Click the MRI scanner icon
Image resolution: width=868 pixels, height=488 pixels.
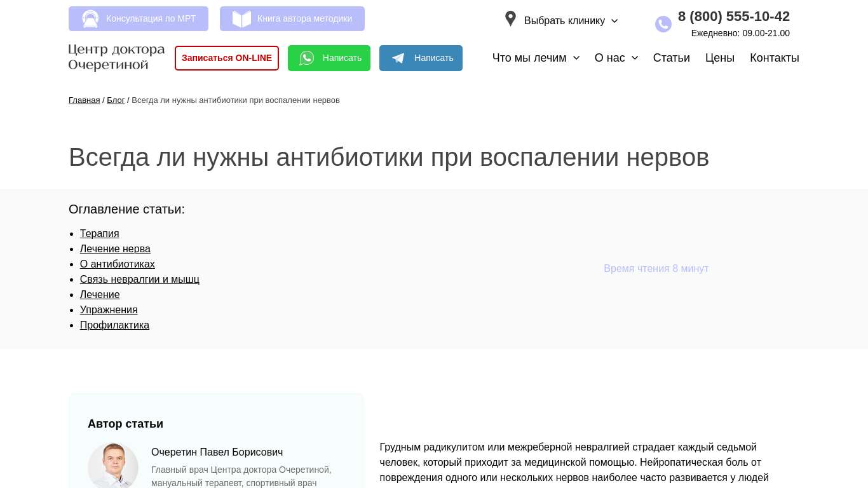point(90,19)
